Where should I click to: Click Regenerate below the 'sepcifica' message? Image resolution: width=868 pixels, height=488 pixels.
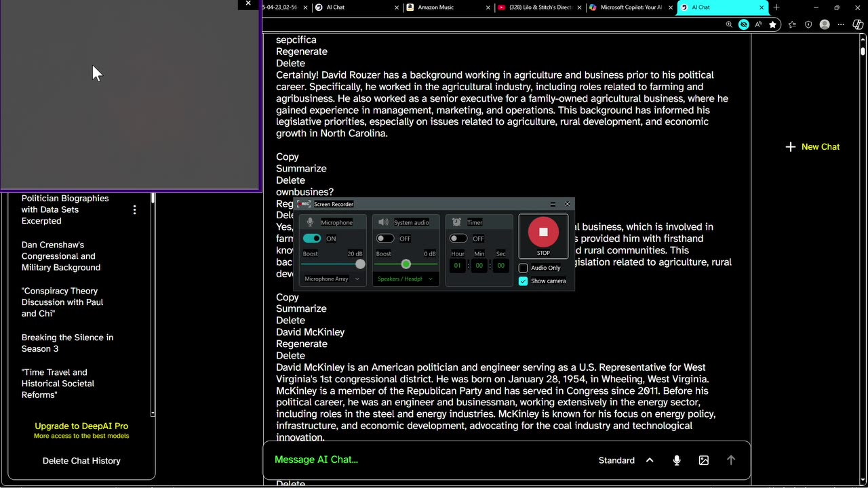point(302,52)
